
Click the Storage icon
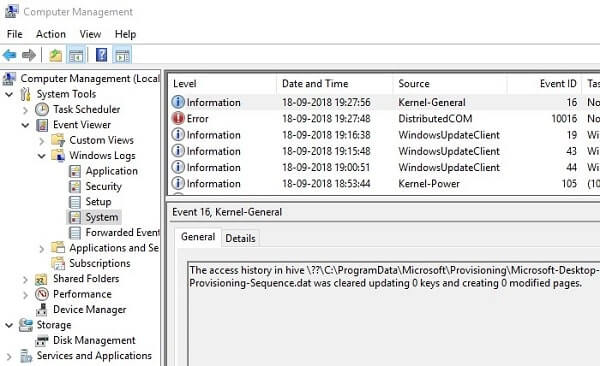[26, 325]
